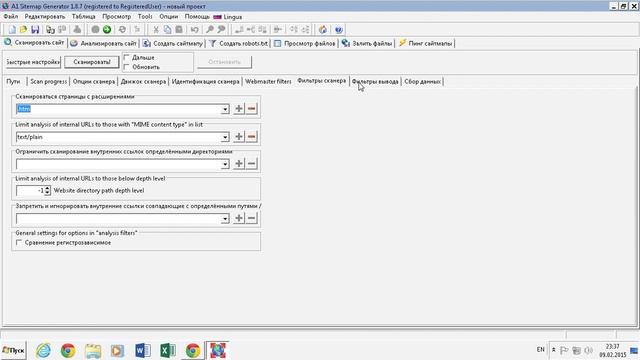Click the Paste toolbar icon

click(179, 29)
